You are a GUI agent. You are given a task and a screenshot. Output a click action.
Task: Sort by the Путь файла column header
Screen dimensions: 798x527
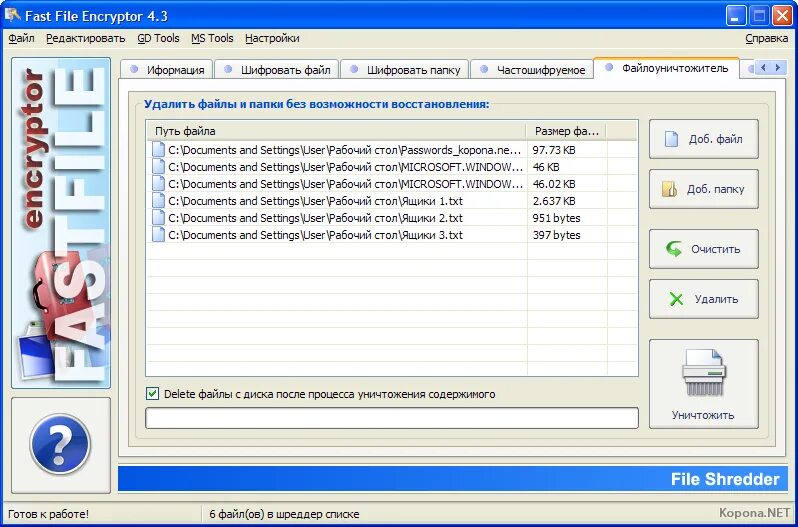click(336, 131)
